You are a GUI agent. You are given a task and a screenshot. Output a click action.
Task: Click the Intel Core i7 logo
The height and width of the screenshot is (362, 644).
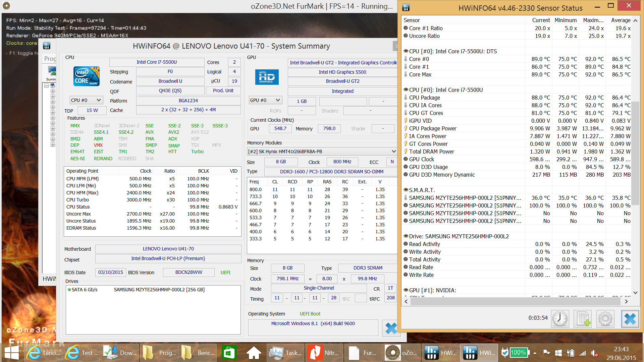pyautogui.click(x=87, y=76)
